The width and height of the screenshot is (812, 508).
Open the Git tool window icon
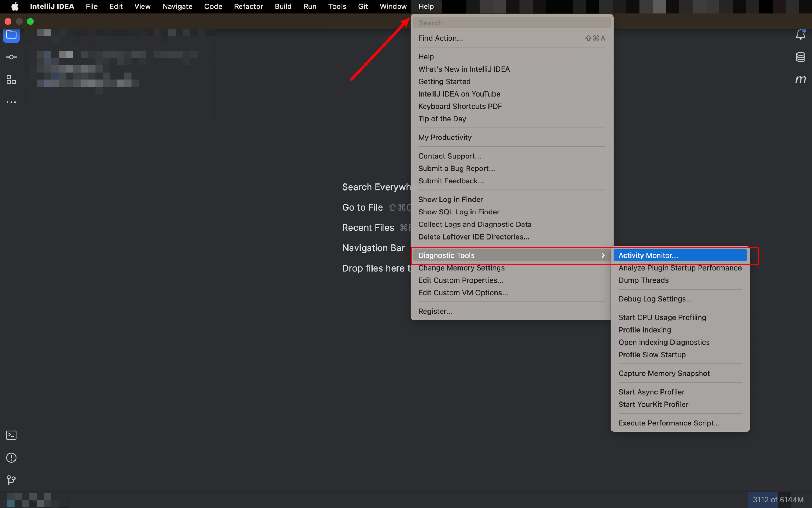pyautogui.click(x=11, y=480)
